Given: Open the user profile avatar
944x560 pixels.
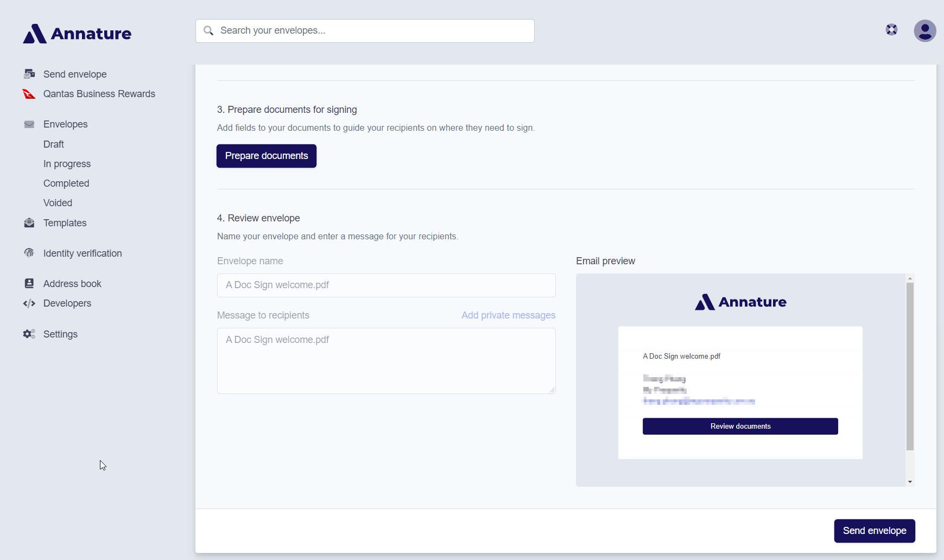Looking at the screenshot, I should click(924, 31).
